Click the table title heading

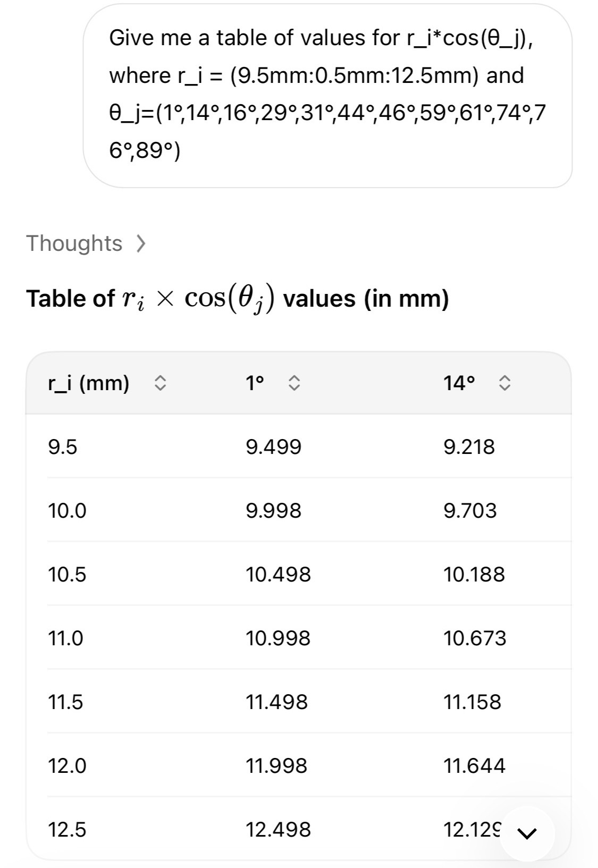(x=238, y=299)
